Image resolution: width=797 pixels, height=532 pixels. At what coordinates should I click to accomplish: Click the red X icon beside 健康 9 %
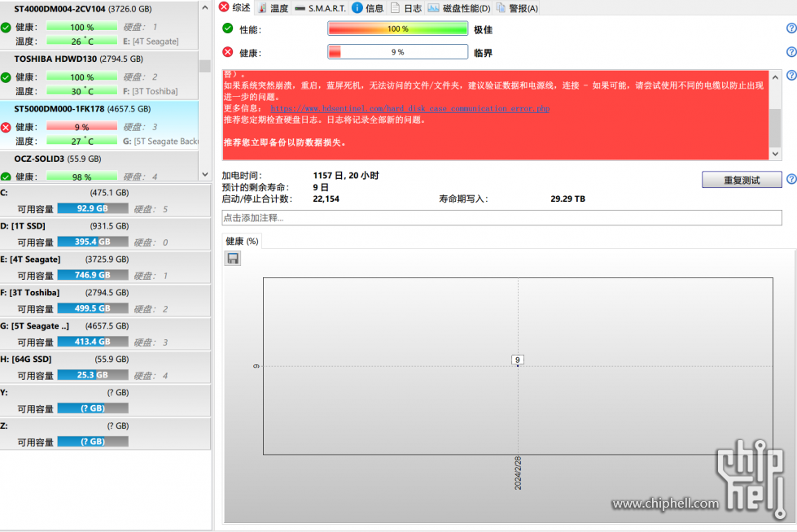[228, 52]
